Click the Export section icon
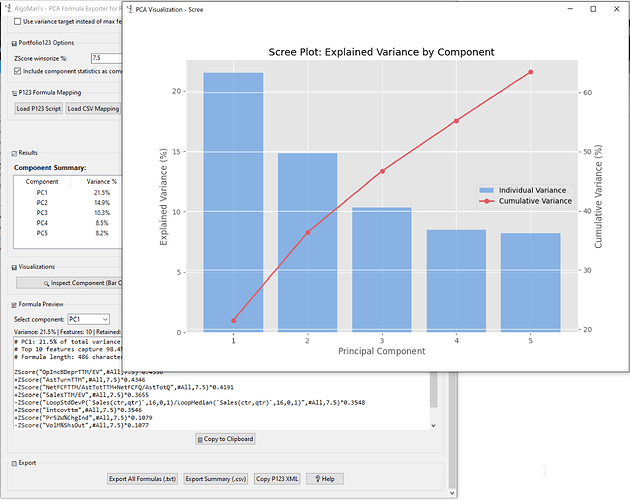630x500 pixels. pyautogui.click(x=13, y=463)
